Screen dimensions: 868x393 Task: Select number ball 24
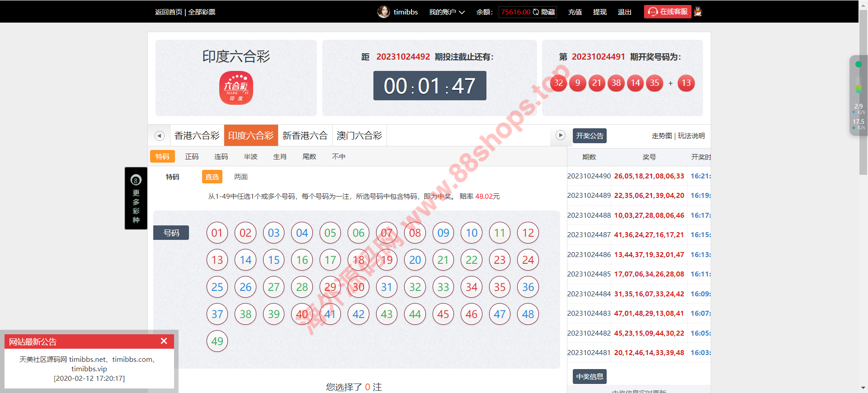pos(528,260)
